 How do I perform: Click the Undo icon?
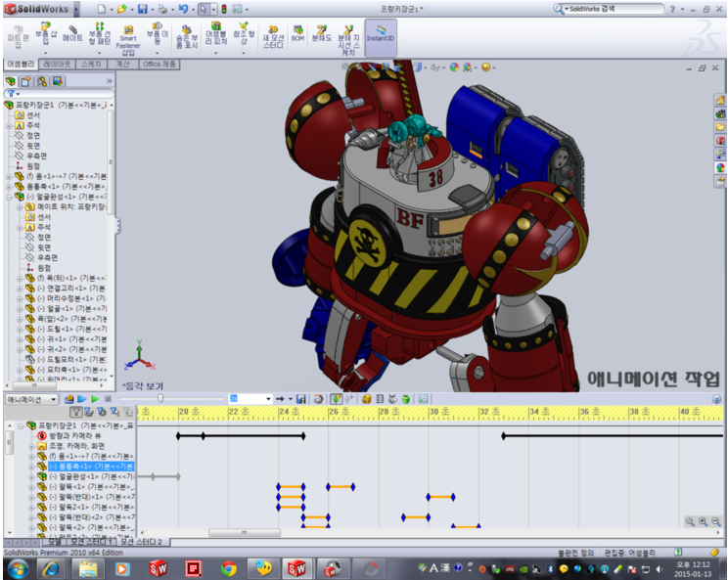click(183, 9)
